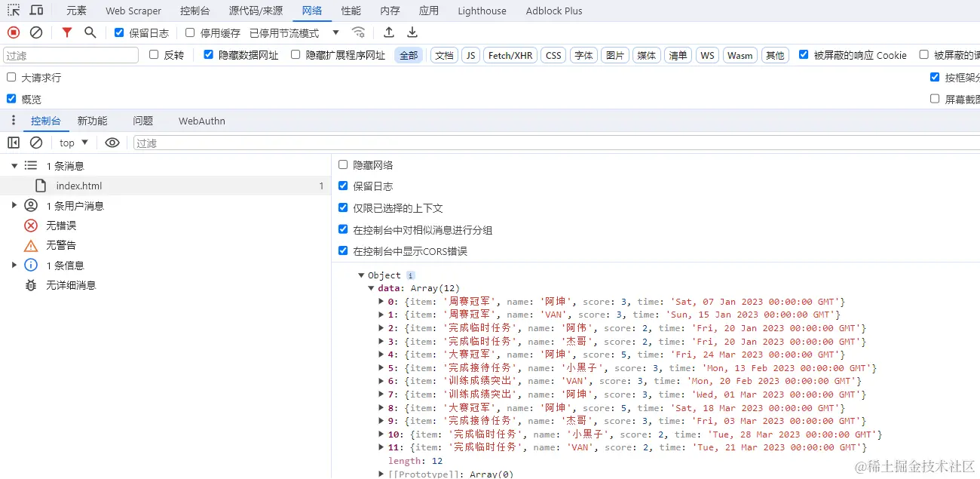Image resolution: width=980 pixels, height=479 pixels.
Task: Open network search magnifier
Action: click(90, 32)
